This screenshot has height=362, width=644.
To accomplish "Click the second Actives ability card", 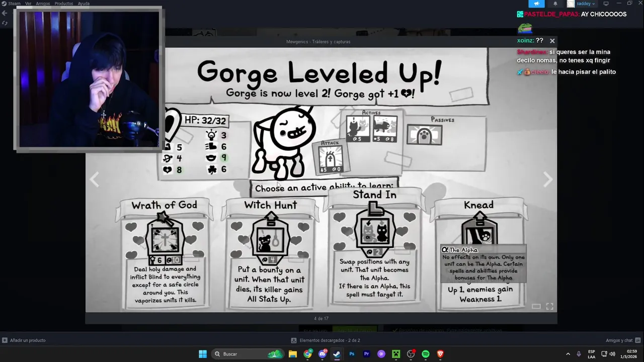I will click(x=385, y=129).
